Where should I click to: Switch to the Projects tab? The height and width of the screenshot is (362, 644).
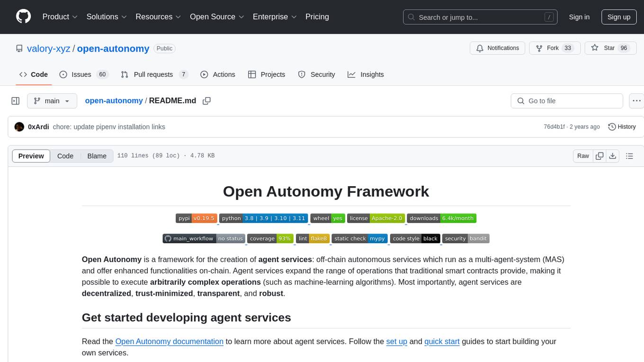[267, 74]
